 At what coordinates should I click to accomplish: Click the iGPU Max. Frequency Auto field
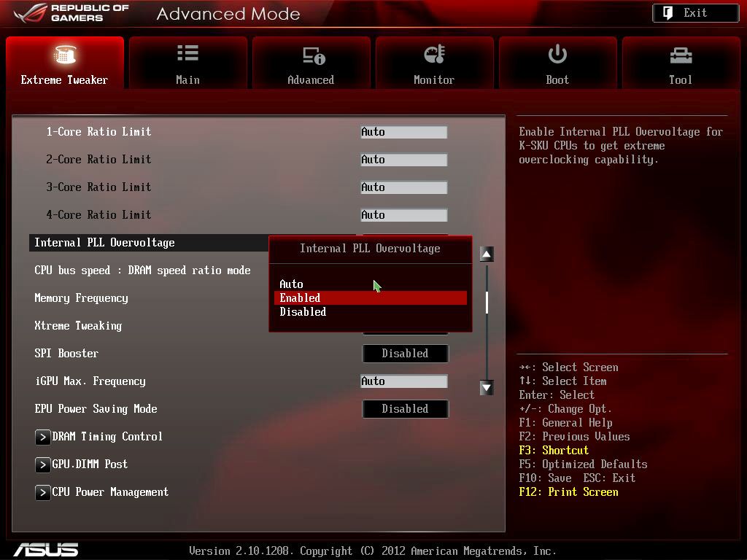click(x=403, y=381)
